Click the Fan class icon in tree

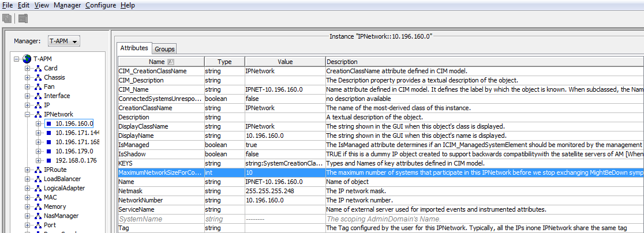tap(38, 87)
